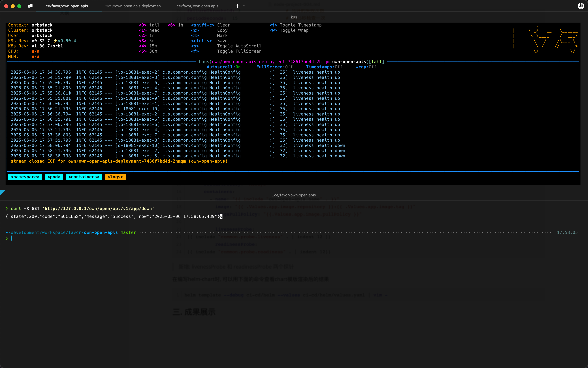
Task: Click the <w> Toggle Wrap hint
Action: click(x=289, y=30)
